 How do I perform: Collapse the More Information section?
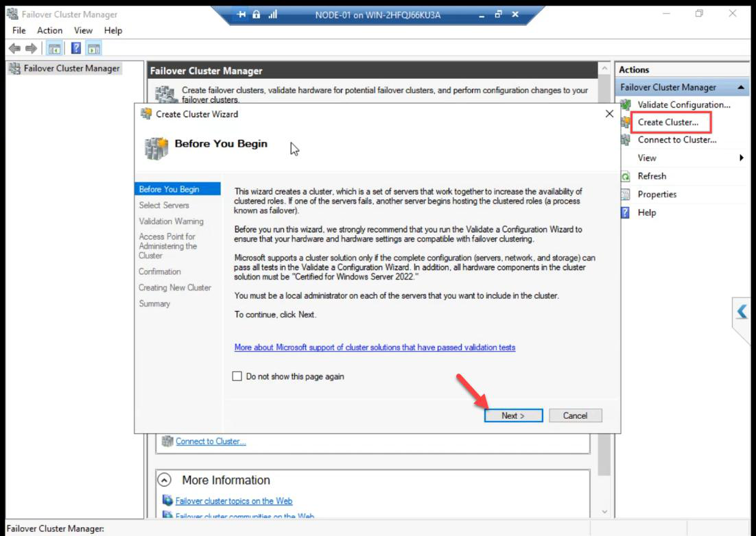(165, 480)
